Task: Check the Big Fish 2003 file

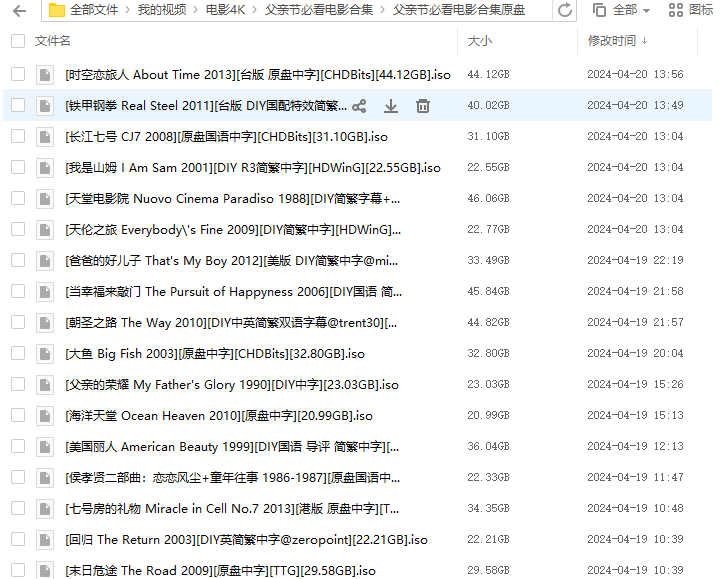Action: (18, 353)
